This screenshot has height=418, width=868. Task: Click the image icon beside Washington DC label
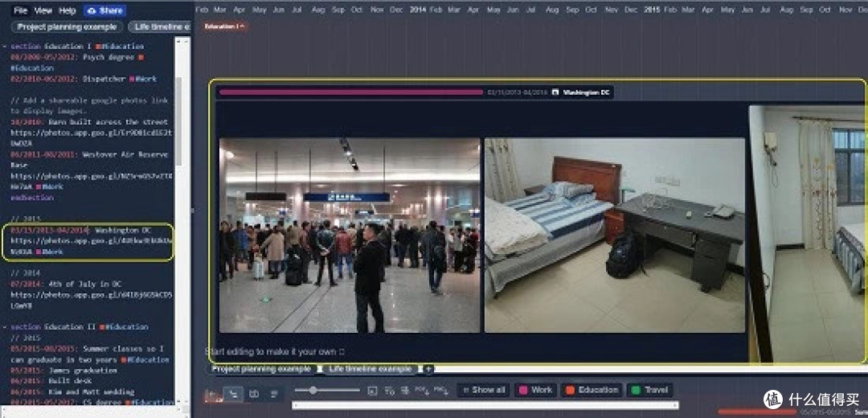pos(555,92)
